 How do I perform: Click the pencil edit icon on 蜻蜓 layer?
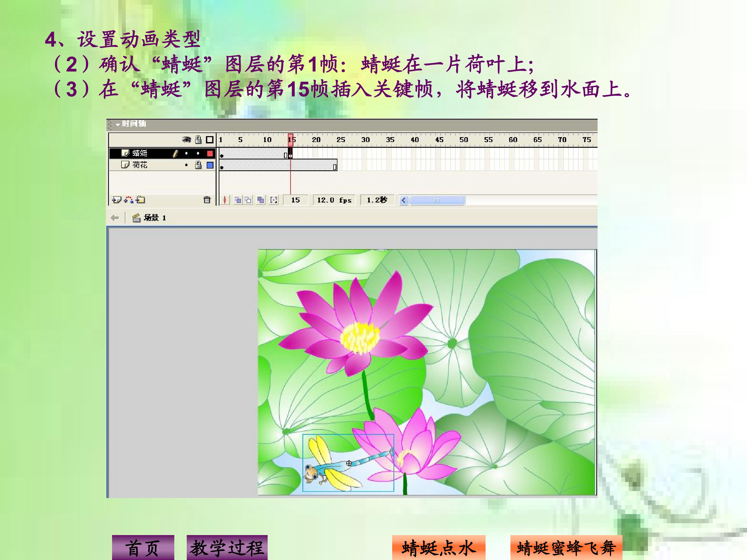tap(175, 153)
